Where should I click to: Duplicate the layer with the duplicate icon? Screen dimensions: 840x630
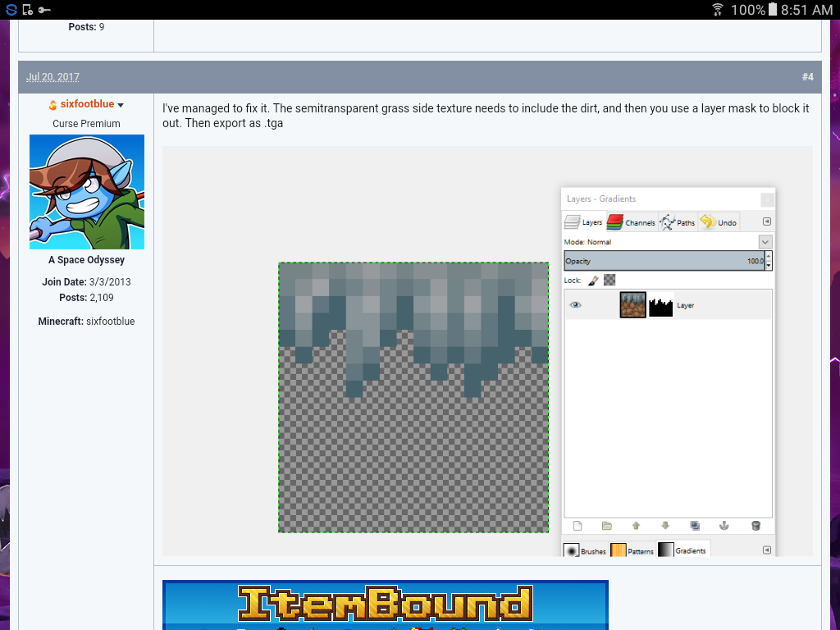695,526
